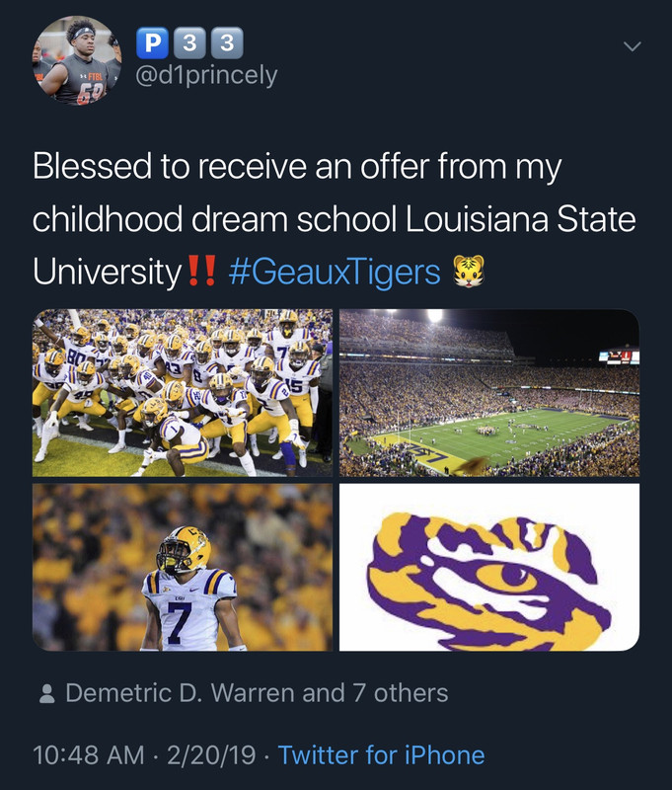This screenshot has height=790, width=672.
Task: Select the tweet text about Louisiana State University
Action: 335,219
